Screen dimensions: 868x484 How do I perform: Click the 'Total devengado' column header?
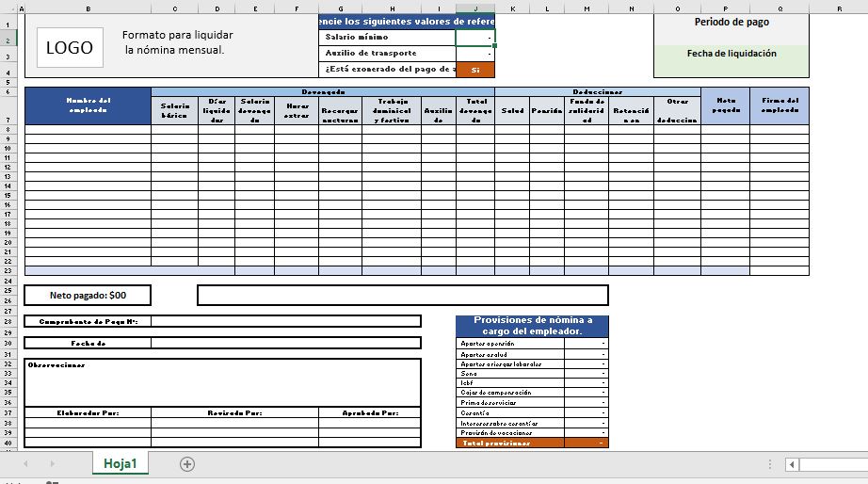coord(475,111)
